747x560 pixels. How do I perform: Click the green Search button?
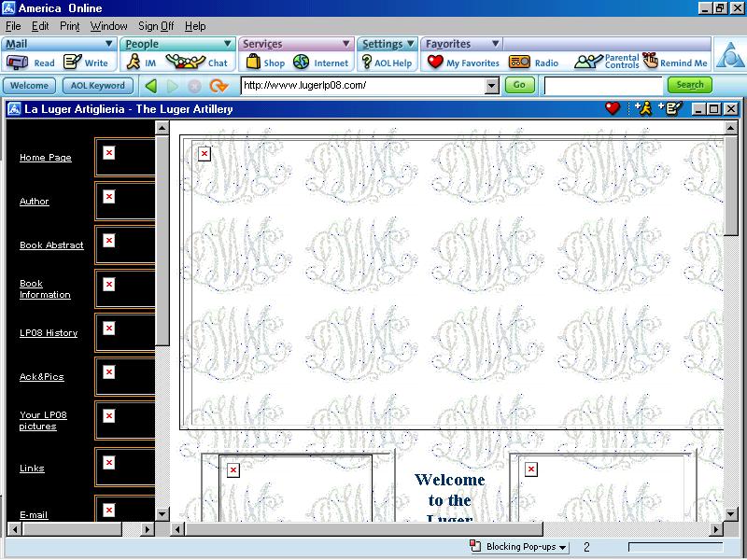(690, 85)
